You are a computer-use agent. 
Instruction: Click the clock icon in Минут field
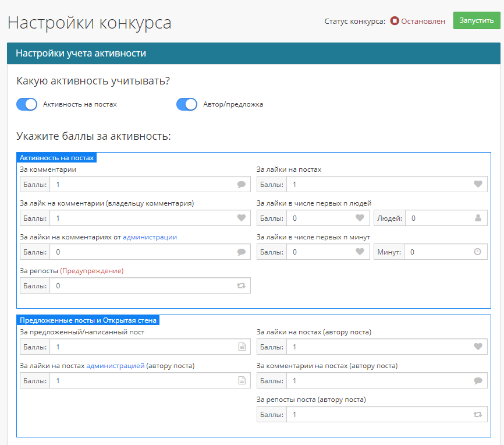click(478, 252)
